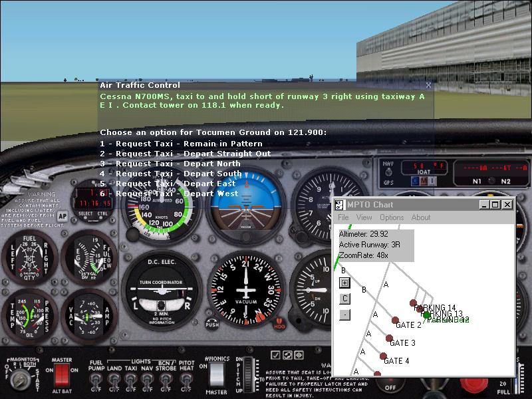
Task: Turn the magnetos ignition key switch
Action: tap(21, 379)
